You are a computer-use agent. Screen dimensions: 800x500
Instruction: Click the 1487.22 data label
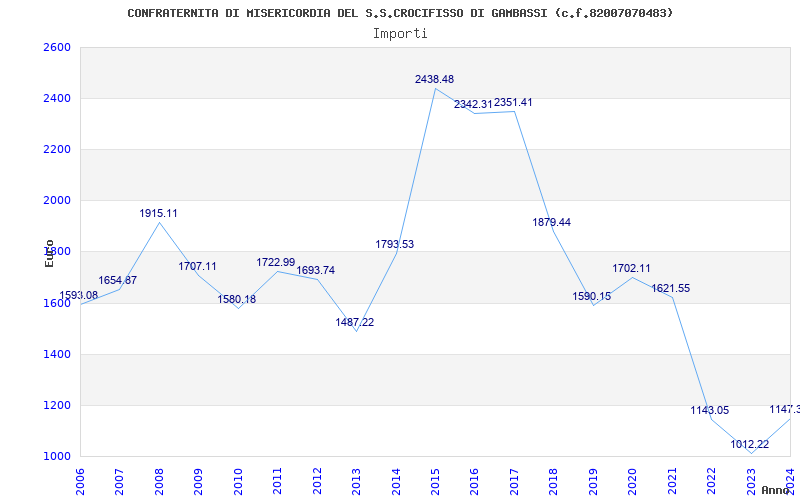[355, 322]
